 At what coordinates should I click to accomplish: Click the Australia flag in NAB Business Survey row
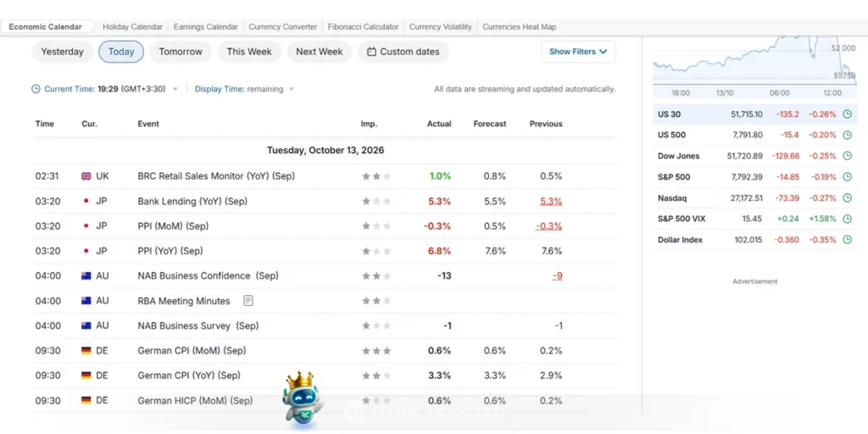[x=86, y=325]
